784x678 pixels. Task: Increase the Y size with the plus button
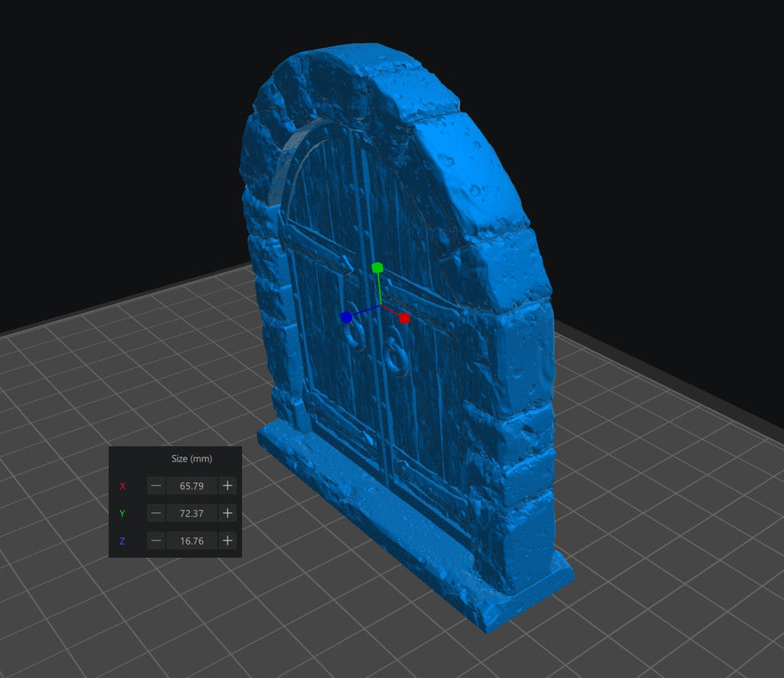(227, 513)
